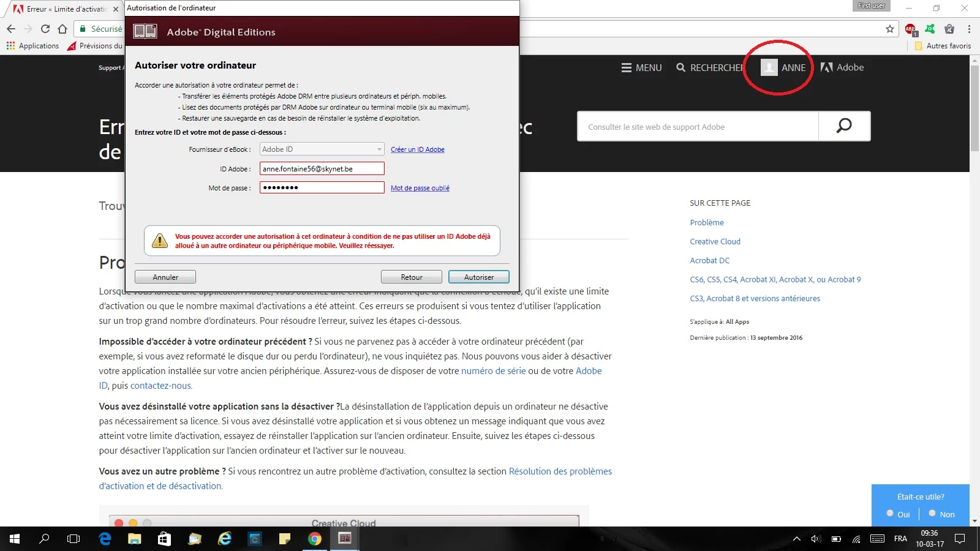The width and height of the screenshot is (980, 551).
Task: Switch to Adobe Digital Editions taskbar icon
Action: pos(345,539)
